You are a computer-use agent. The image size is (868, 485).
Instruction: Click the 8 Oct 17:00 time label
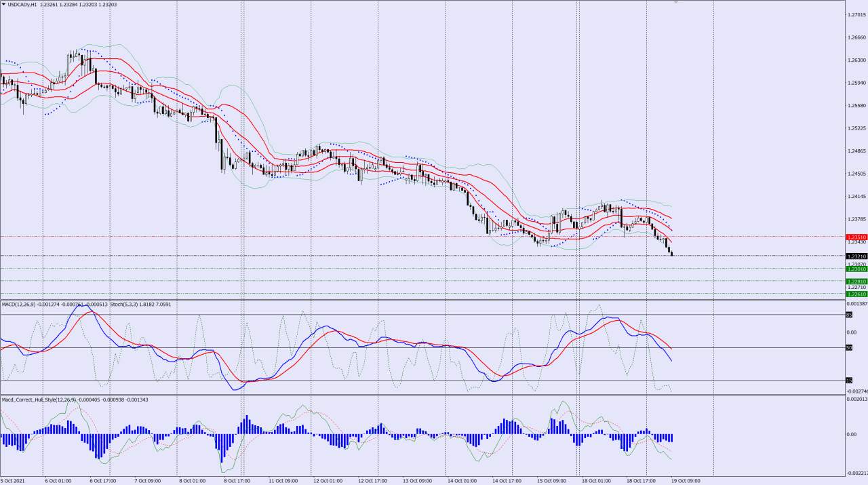pos(237,480)
